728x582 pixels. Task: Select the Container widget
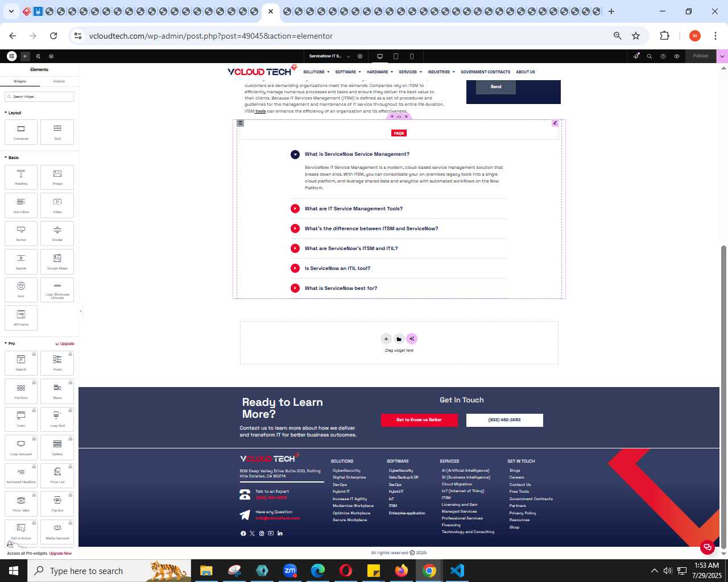point(21,132)
